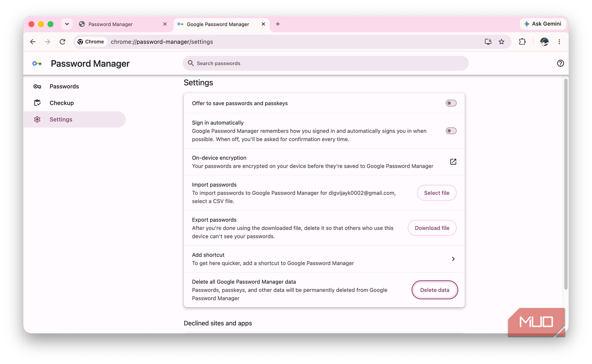
Task: Open Checkup in the sidebar
Action: click(x=75, y=103)
